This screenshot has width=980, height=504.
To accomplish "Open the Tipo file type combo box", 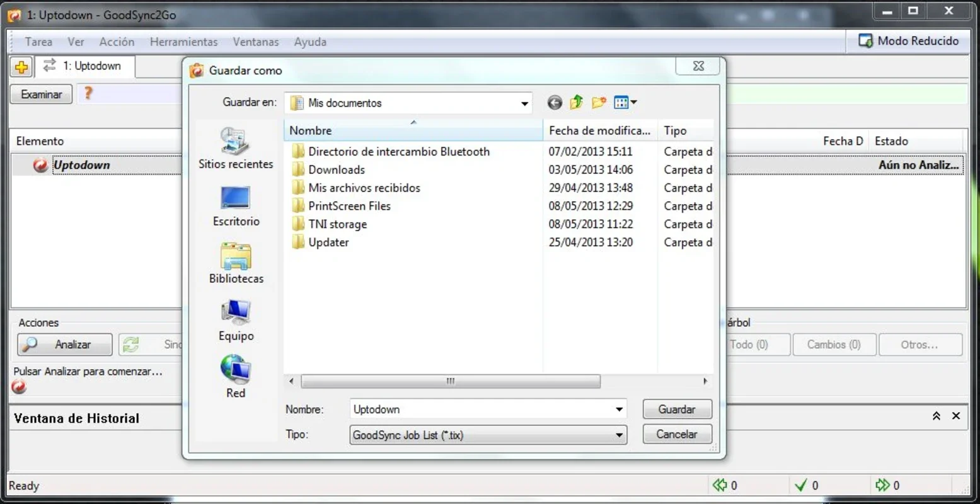I will (x=488, y=435).
